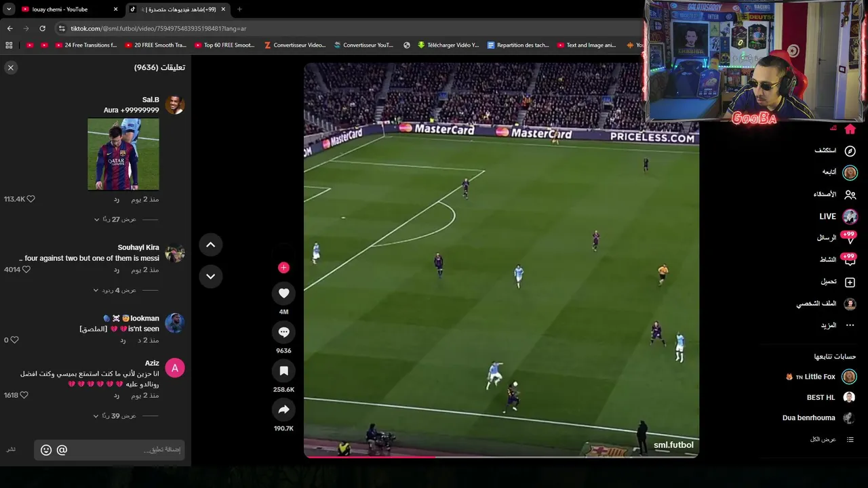Click the site information icon in address bar

coord(62,28)
